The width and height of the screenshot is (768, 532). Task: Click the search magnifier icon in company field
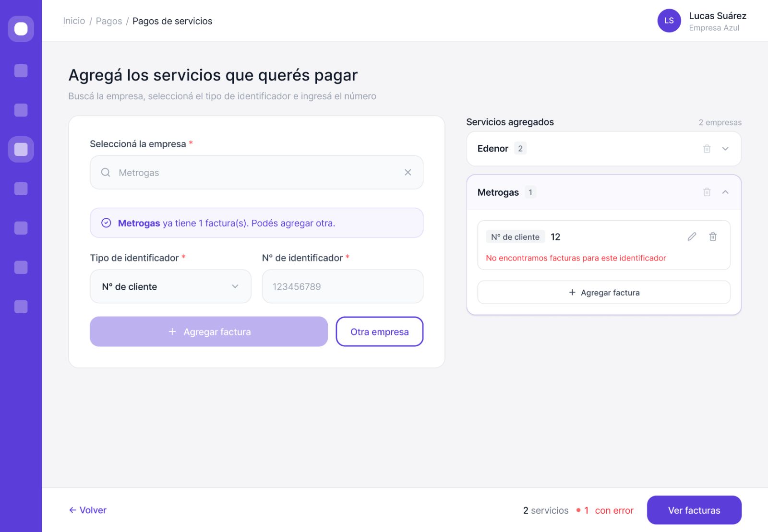click(106, 172)
